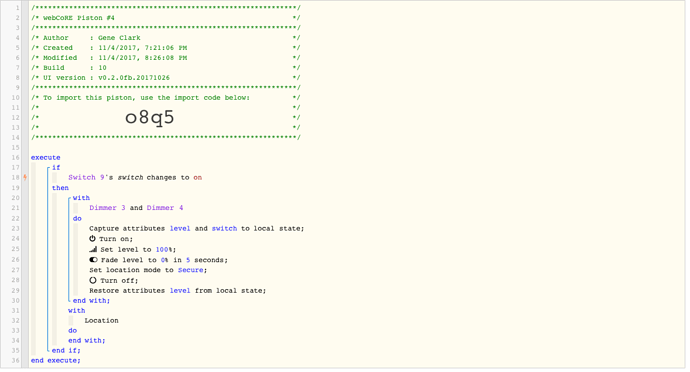Select the Switch 9 device in the condition

(x=86, y=177)
